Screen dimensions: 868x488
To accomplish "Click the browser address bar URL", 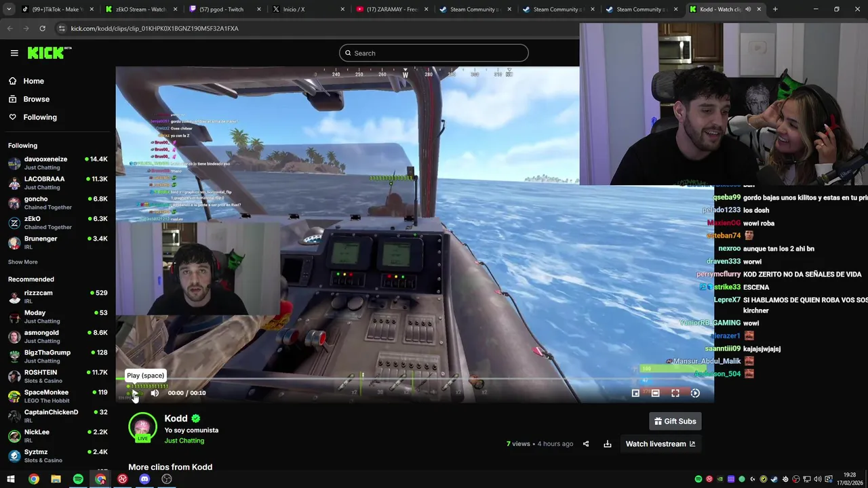I will [x=155, y=28].
